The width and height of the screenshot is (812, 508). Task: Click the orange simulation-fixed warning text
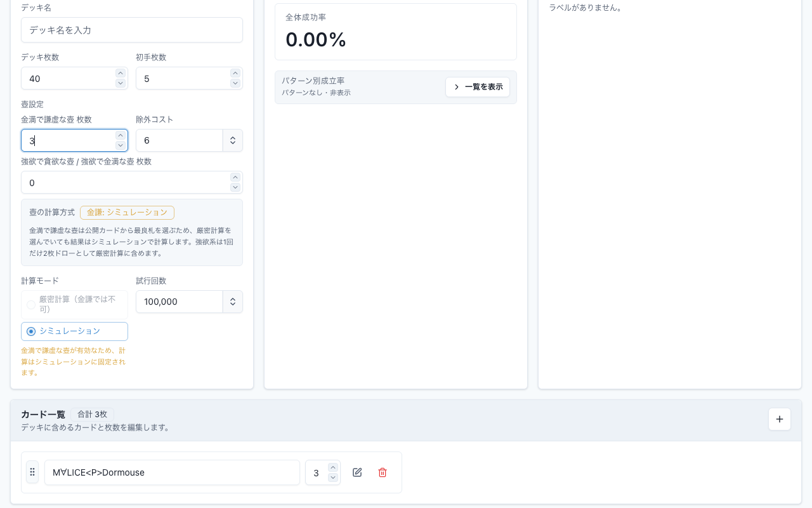(73, 361)
